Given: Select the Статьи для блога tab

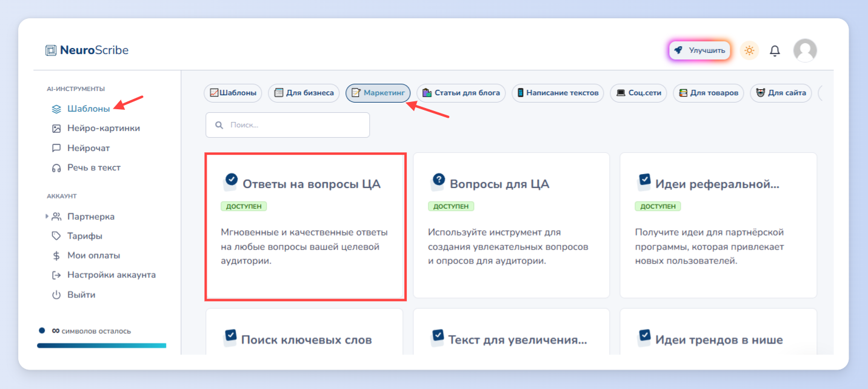Looking at the screenshot, I should (x=461, y=93).
